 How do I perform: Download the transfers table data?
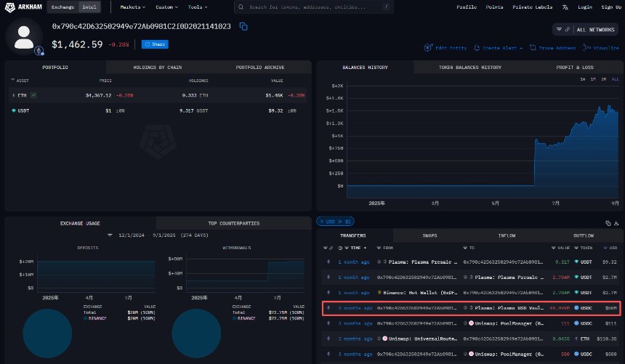tap(616, 223)
